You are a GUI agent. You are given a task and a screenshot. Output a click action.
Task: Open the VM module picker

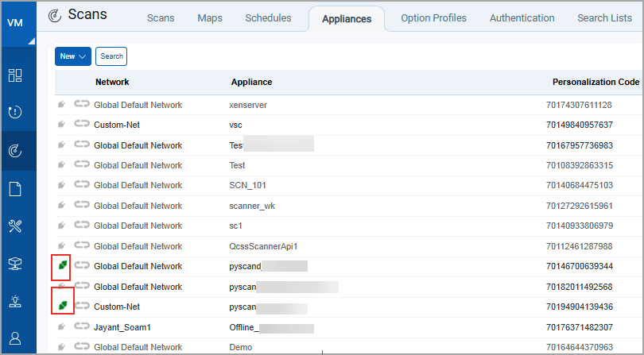pos(18,24)
